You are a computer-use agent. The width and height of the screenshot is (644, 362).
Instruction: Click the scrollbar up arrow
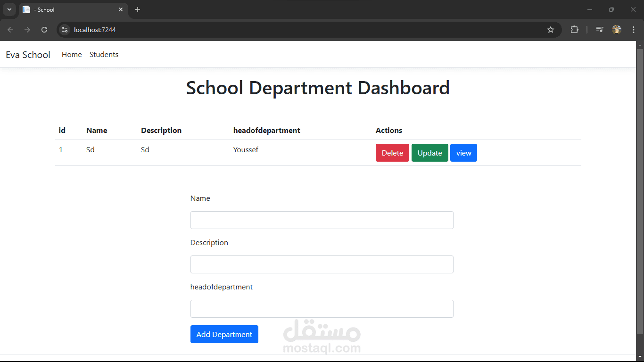click(640, 45)
